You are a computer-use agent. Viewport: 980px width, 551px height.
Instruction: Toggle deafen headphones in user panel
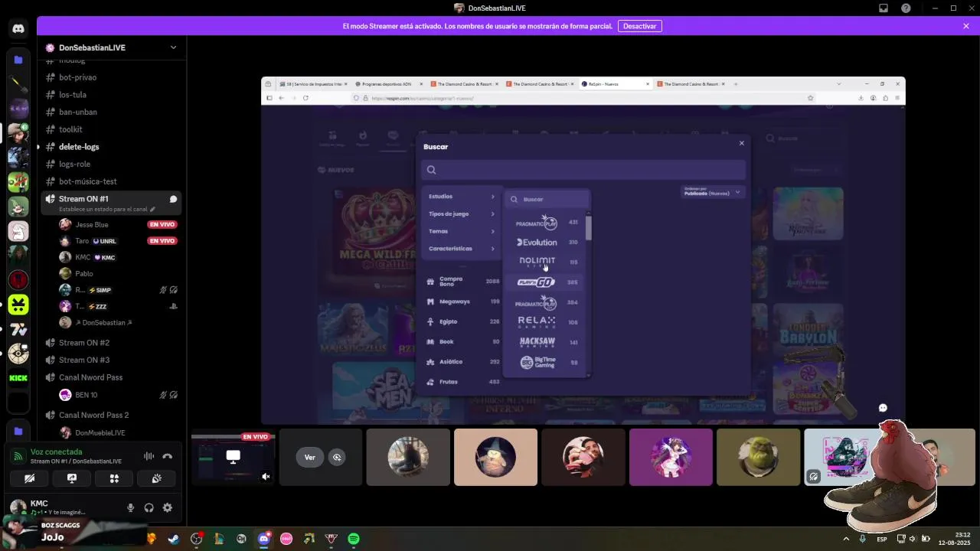point(149,507)
